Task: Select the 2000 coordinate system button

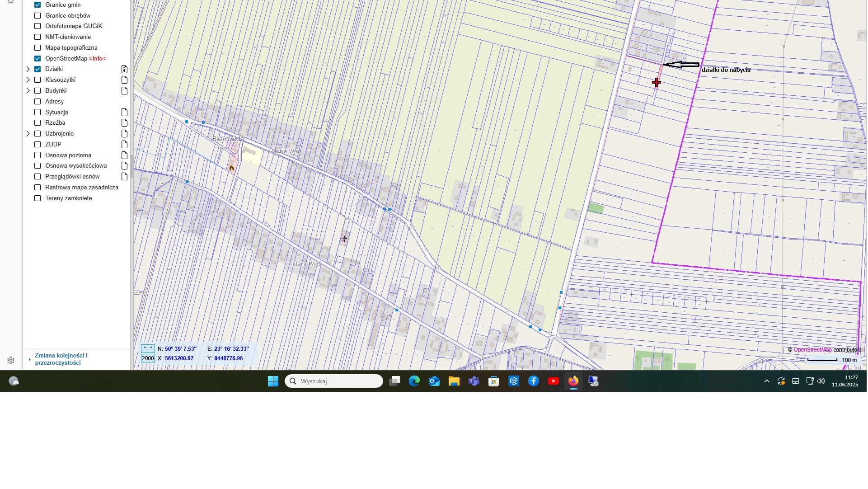Action: tap(148, 358)
